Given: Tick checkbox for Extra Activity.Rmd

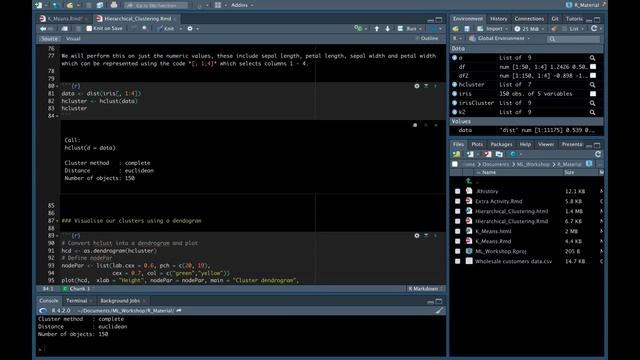Looking at the screenshot, I should tap(458, 201).
